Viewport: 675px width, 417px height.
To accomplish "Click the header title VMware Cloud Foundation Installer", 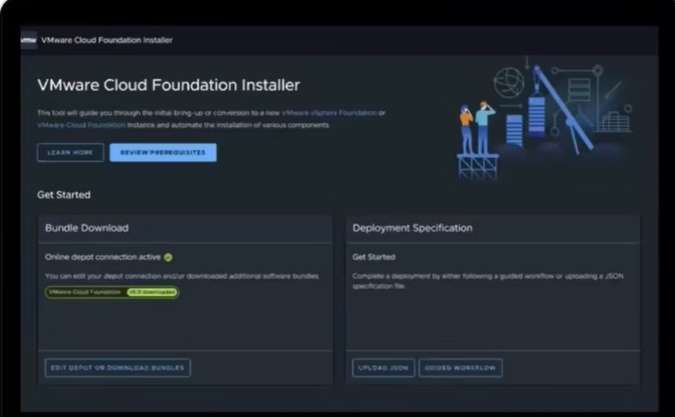I will pyautogui.click(x=107, y=40).
